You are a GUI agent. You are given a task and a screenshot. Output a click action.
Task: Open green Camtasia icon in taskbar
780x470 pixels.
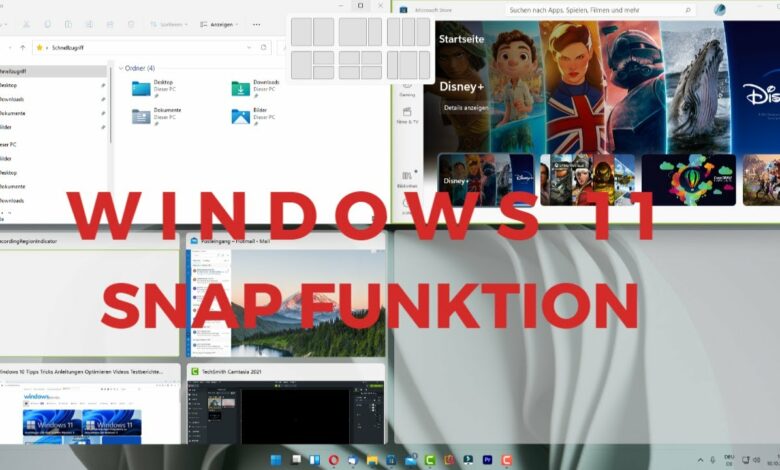click(x=430, y=460)
